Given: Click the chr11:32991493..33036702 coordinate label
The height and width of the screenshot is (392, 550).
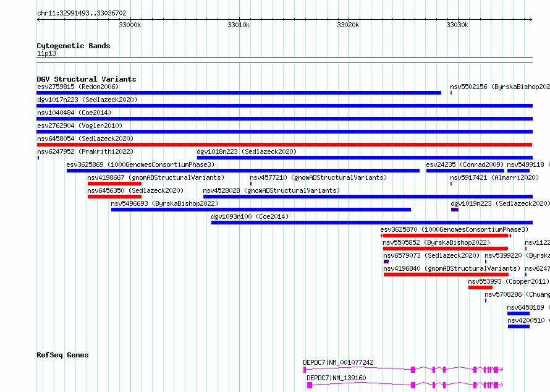Looking at the screenshot, I should pos(82,13).
